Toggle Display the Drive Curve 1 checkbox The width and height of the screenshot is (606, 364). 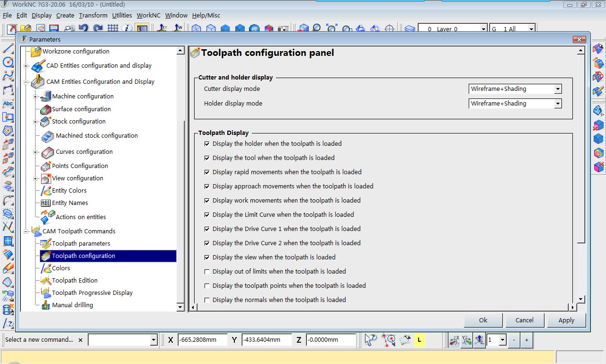click(207, 229)
